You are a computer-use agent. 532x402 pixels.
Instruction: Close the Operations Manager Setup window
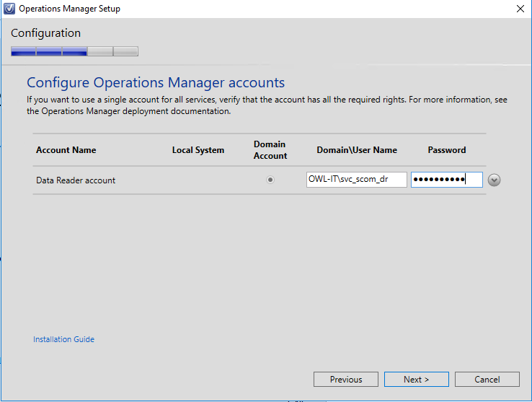pyautogui.click(x=520, y=9)
